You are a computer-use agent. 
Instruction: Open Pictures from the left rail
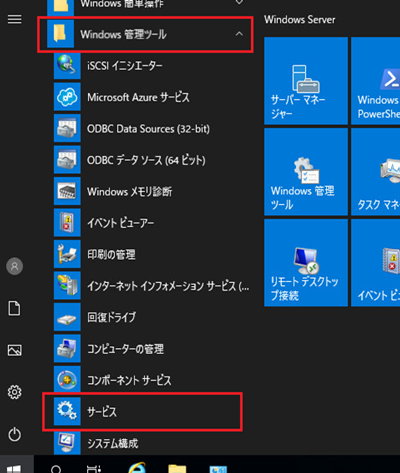[x=15, y=350]
